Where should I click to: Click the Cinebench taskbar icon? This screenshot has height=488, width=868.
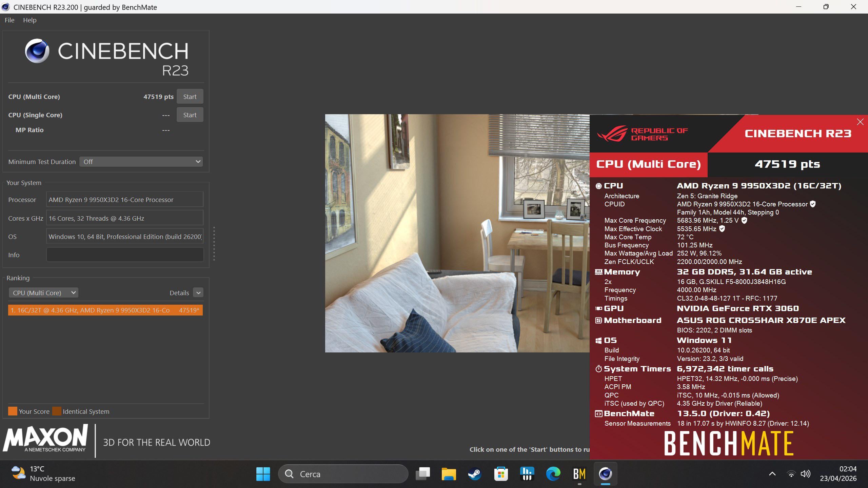(605, 474)
